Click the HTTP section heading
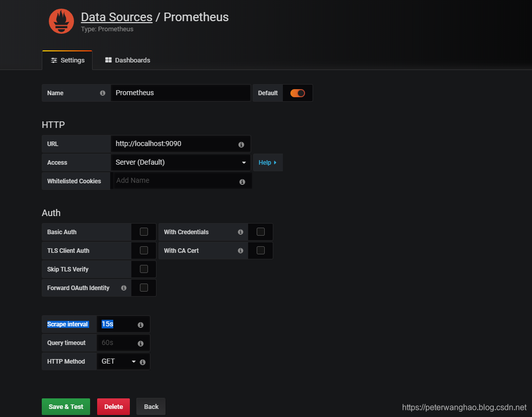 [53, 124]
